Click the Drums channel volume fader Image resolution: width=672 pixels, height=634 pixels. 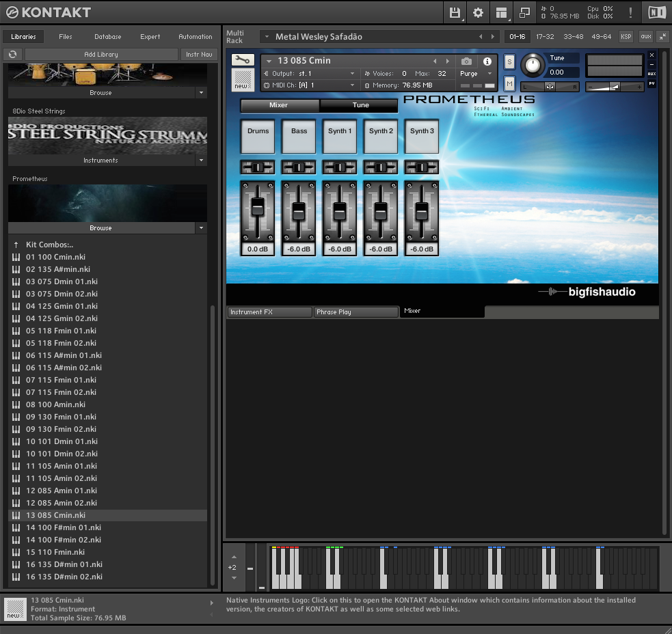(x=258, y=207)
